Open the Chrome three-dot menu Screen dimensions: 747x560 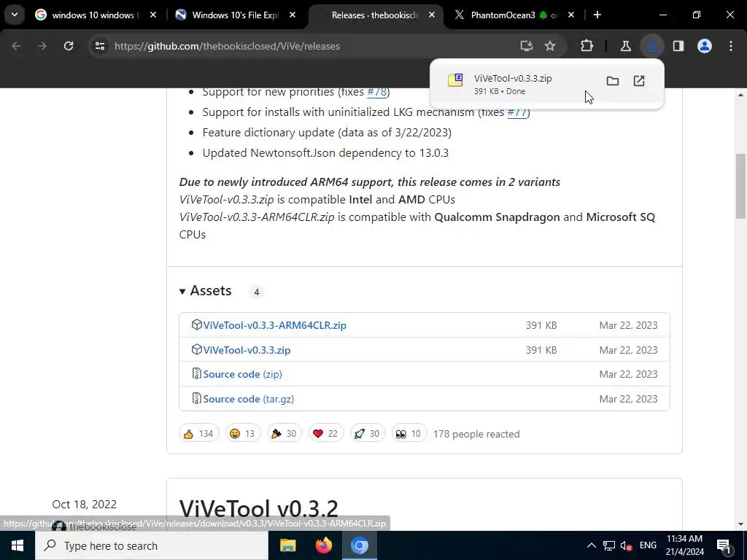tap(731, 46)
